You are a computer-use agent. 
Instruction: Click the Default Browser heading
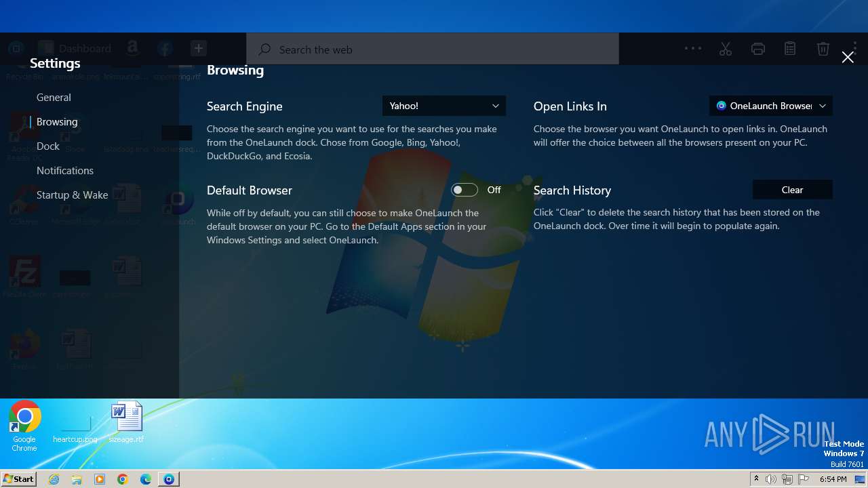point(250,190)
